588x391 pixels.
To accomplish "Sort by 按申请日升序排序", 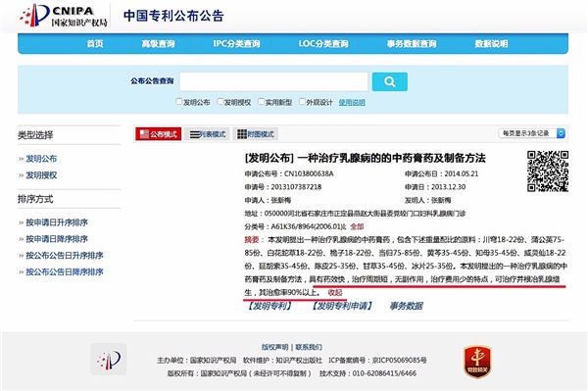I will tap(57, 222).
